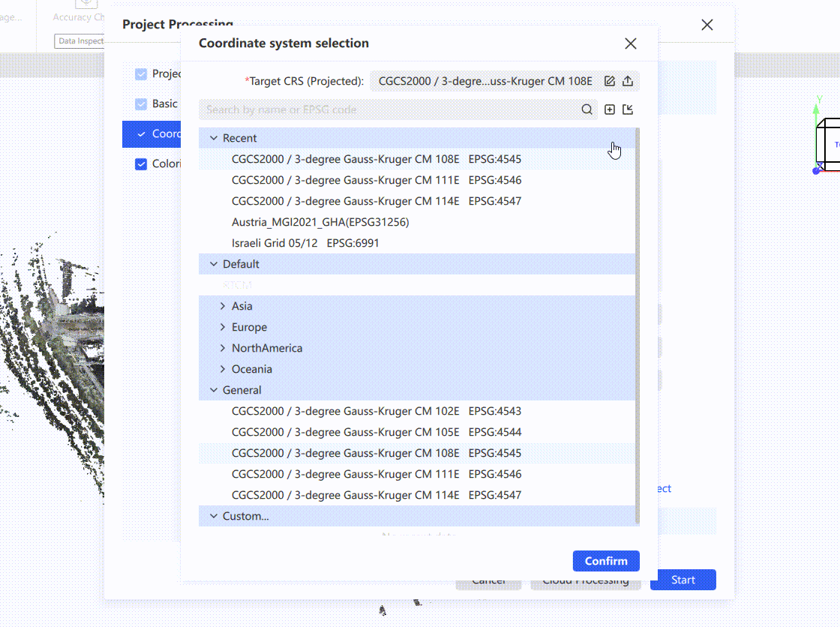Image resolution: width=840 pixels, height=627 pixels.
Task: Select CM 108E EPSG:4545 in the Recent group
Action: pyautogui.click(x=417, y=159)
